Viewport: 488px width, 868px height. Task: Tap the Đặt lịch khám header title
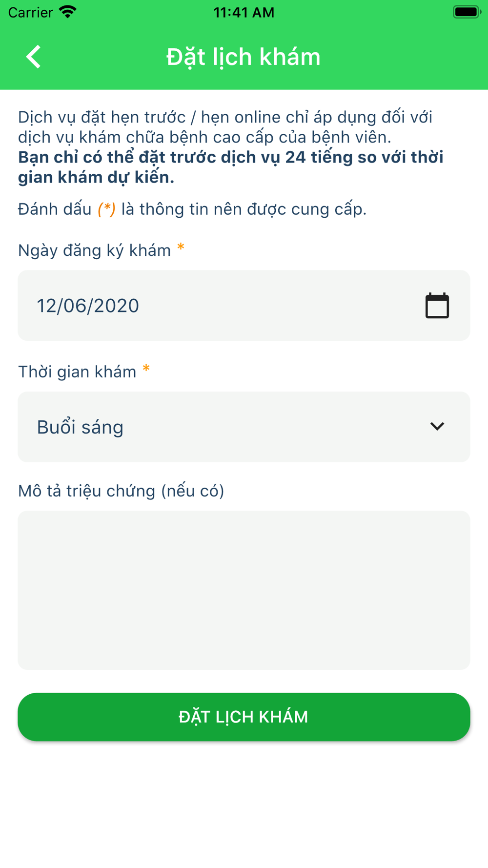coord(244,57)
